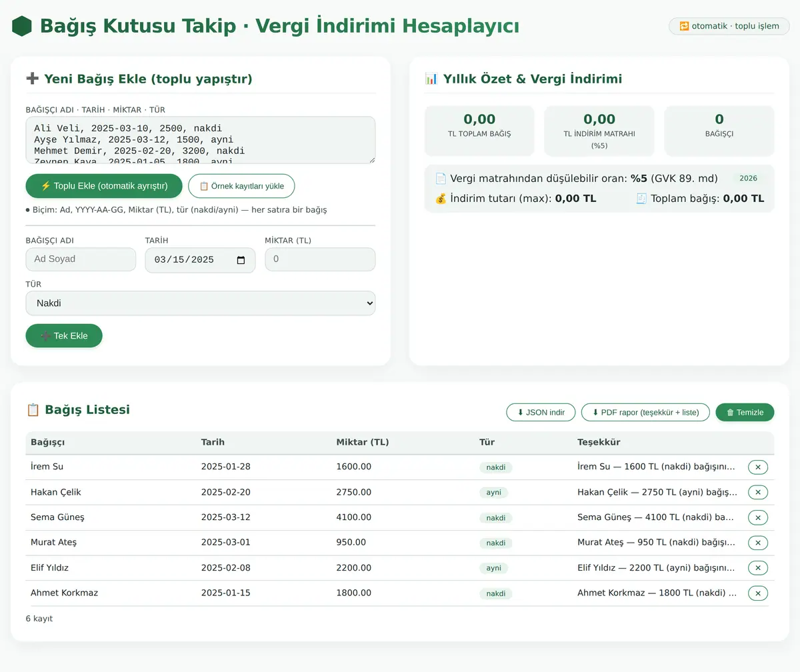
Task: Click Toplu Ekle (otomatik ayrıştır) button
Action: tap(104, 186)
